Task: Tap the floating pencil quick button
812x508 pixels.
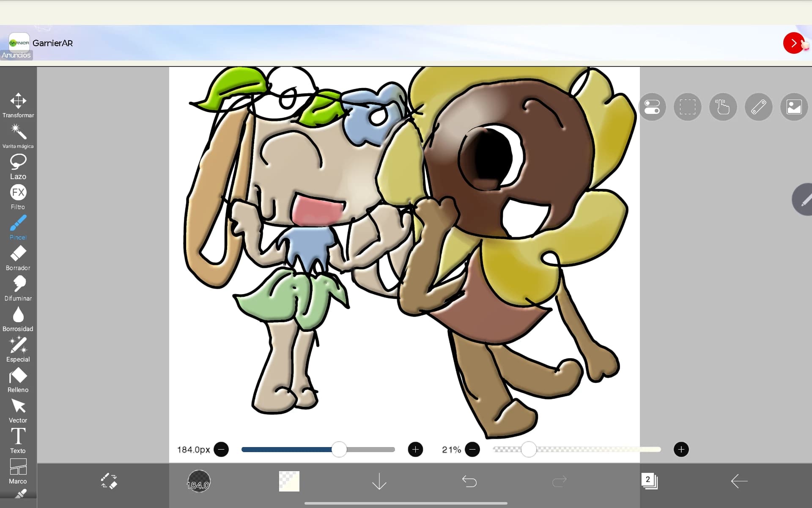Action: click(803, 199)
